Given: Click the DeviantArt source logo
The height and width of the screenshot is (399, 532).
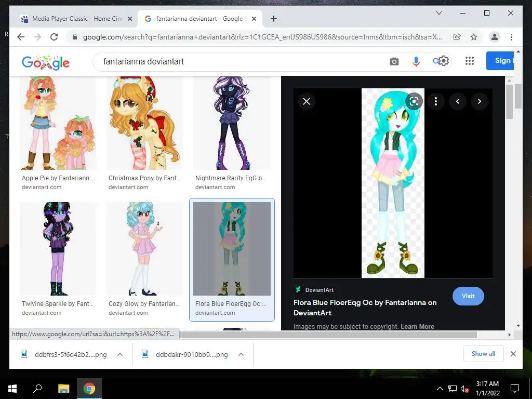Looking at the screenshot, I should tap(298, 289).
